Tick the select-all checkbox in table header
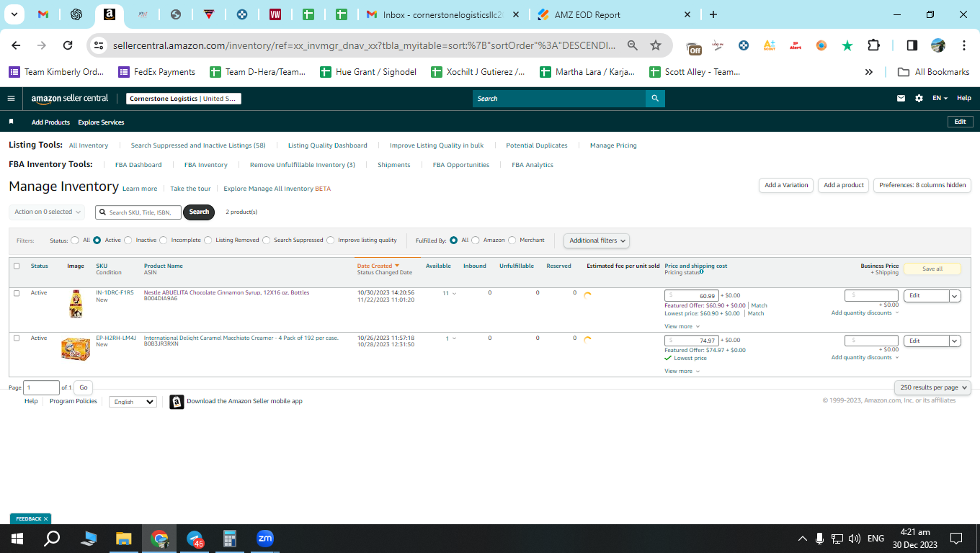This screenshot has height=553, width=980. (x=17, y=266)
